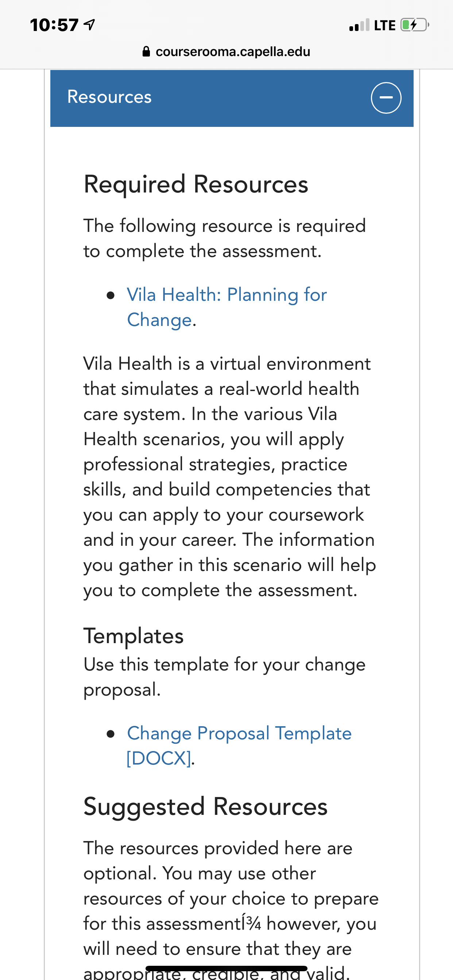Tap the LTE network indicator
This screenshot has height=980, width=453.
click(x=384, y=25)
